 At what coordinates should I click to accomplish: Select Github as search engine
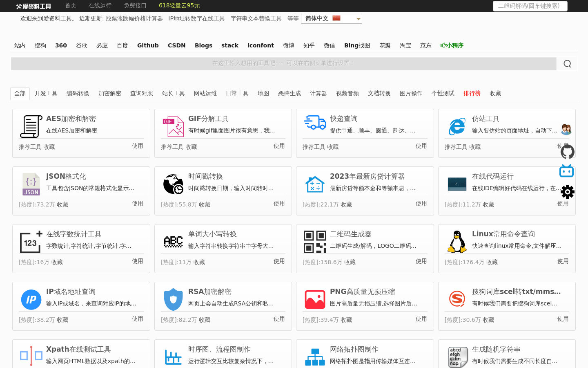[x=148, y=45]
